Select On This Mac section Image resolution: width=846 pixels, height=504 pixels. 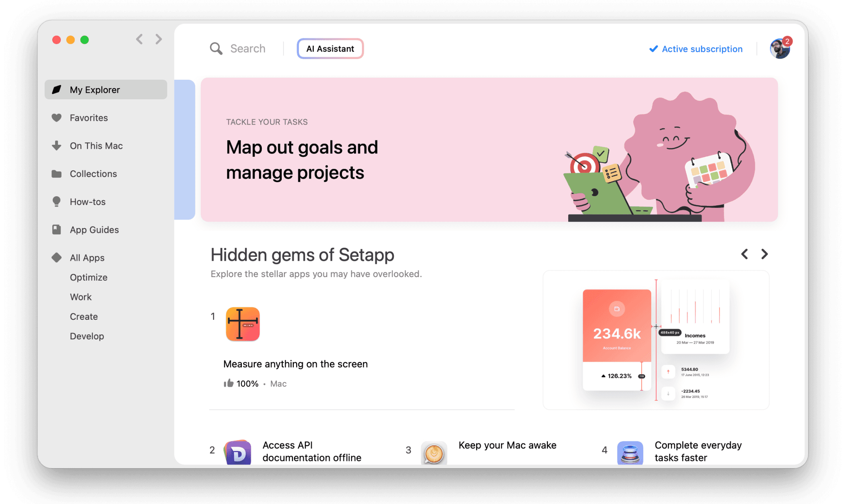click(96, 146)
